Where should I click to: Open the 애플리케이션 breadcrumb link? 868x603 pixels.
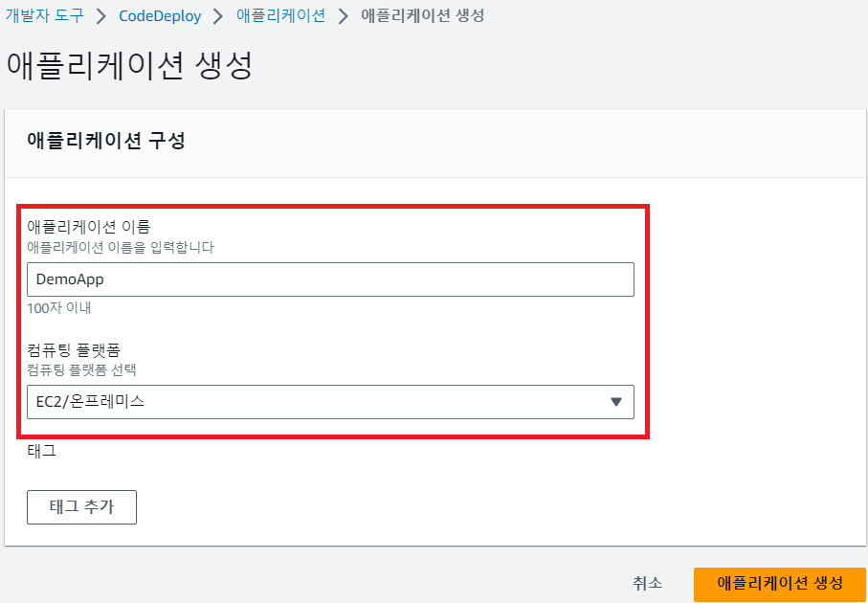pyautogui.click(x=280, y=15)
